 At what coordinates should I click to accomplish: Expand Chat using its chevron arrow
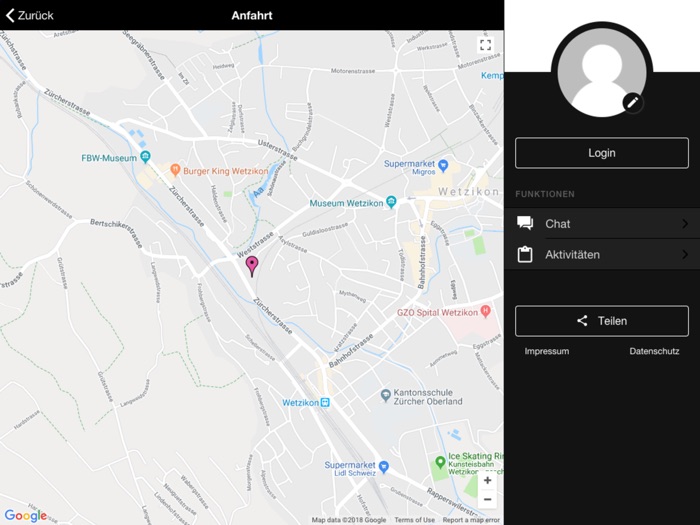(x=685, y=224)
